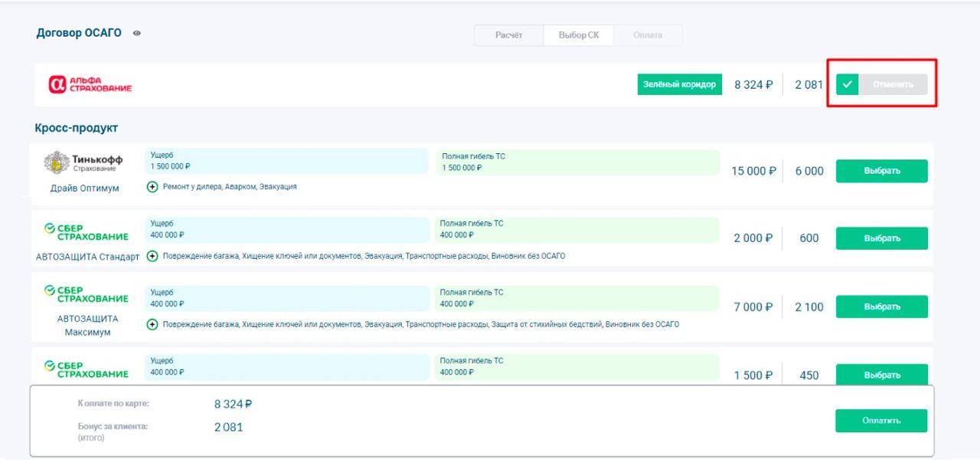Click Sber logo for АВТОЗАЩИТА Стандарт
Image resolution: width=980 pixels, height=462 pixels.
[x=86, y=231]
